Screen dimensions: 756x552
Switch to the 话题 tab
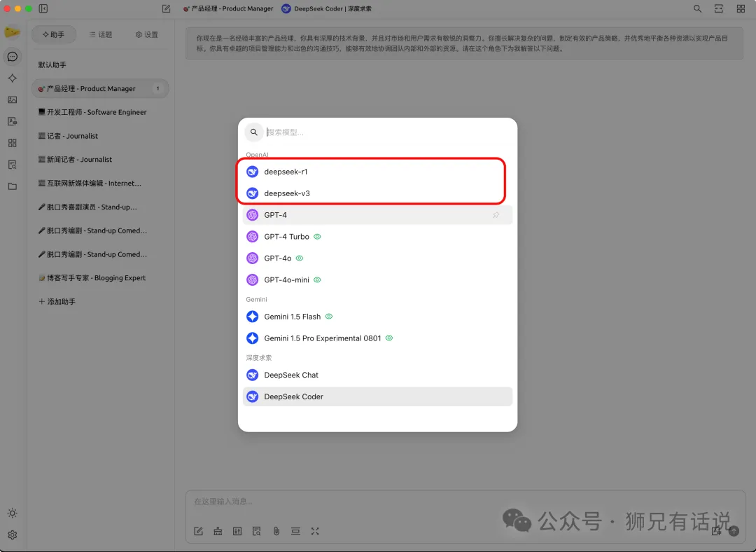pos(101,34)
